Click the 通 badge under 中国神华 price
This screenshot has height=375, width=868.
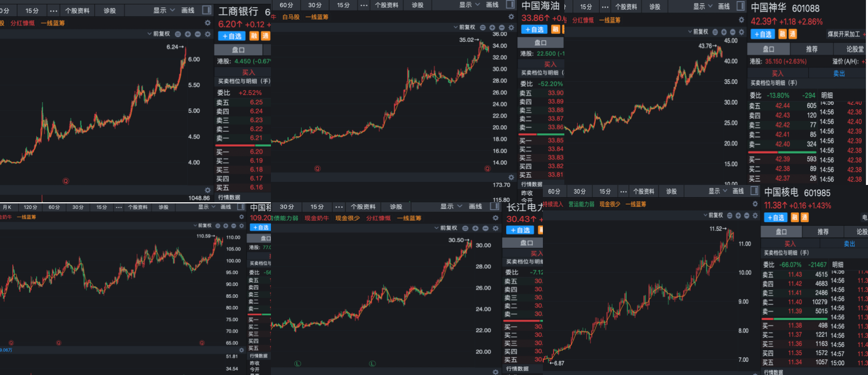(x=792, y=34)
